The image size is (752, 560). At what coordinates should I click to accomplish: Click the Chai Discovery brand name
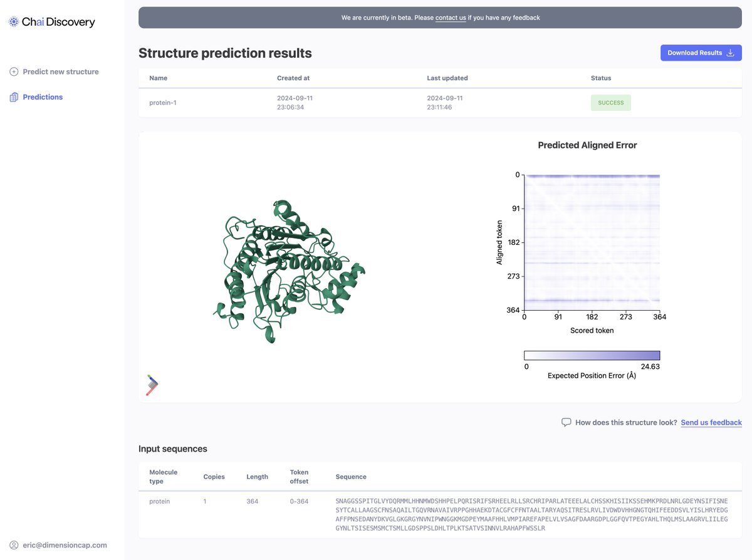click(x=58, y=22)
